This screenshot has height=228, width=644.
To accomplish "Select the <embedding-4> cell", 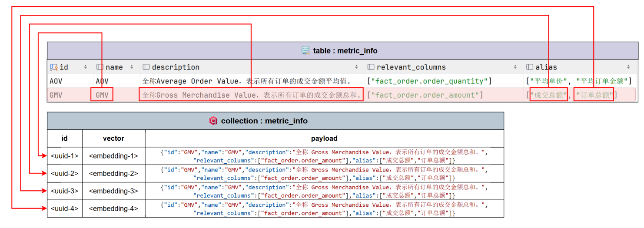I will (x=113, y=208).
